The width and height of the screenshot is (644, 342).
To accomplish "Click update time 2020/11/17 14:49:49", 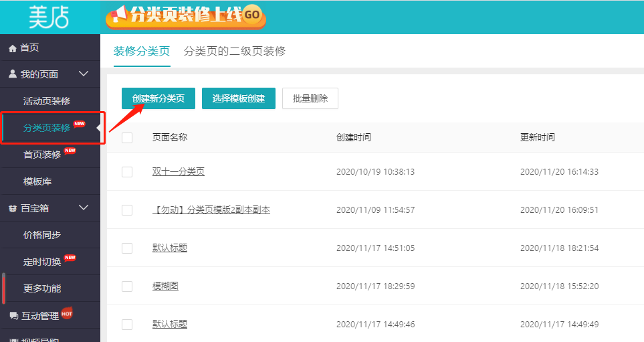I will (559, 325).
